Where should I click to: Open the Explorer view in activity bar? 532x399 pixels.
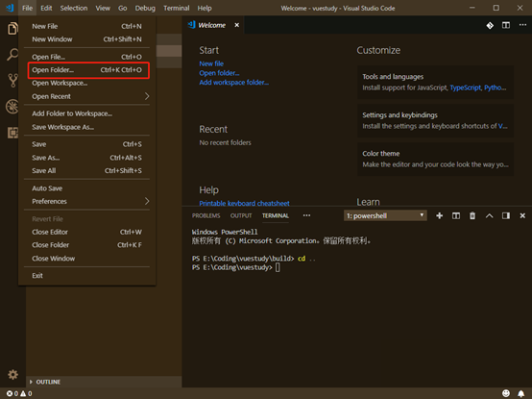point(12,28)
